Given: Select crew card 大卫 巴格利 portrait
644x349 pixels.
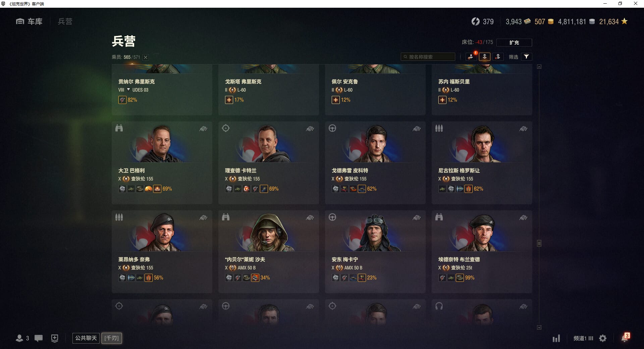Looking at the screenshot, I should 162,144.
